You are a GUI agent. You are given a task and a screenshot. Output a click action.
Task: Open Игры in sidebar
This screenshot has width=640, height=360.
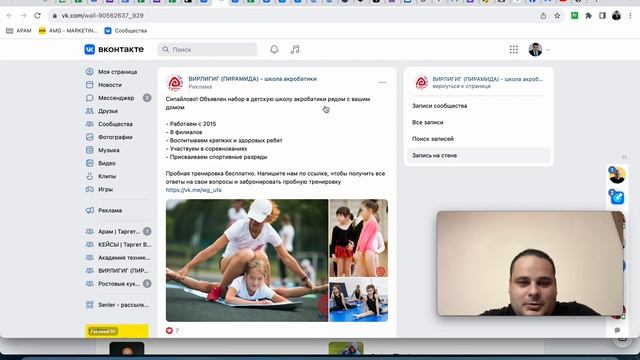[105, 189]
